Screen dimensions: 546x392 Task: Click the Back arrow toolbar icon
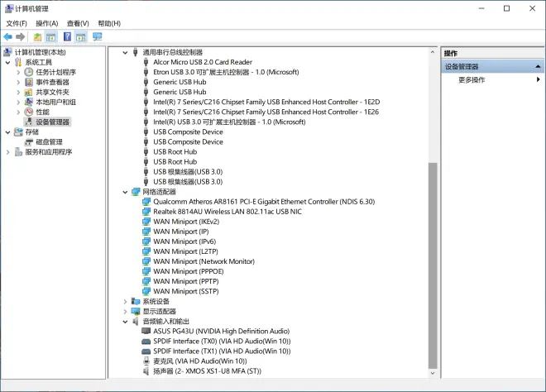(8, 36)
